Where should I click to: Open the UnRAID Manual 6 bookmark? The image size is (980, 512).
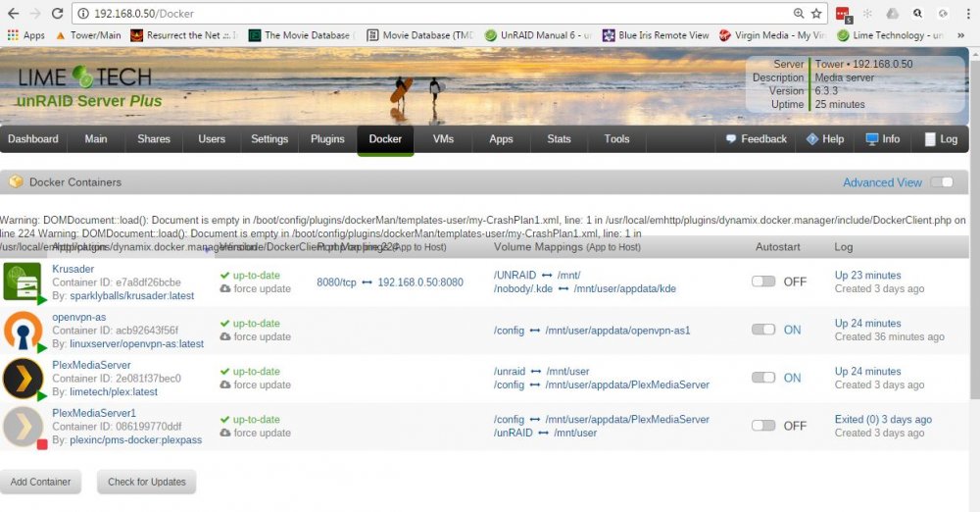[x=538, y=35]
